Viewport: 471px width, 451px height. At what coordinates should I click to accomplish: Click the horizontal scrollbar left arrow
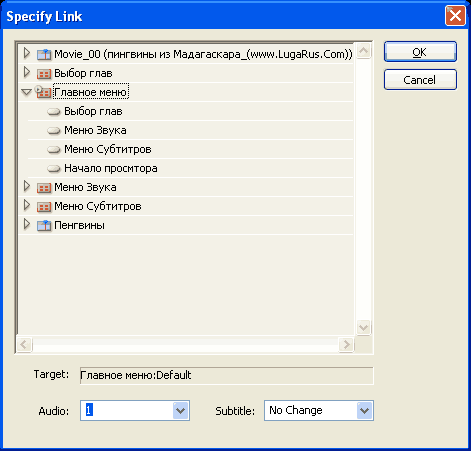click(24, 344)
